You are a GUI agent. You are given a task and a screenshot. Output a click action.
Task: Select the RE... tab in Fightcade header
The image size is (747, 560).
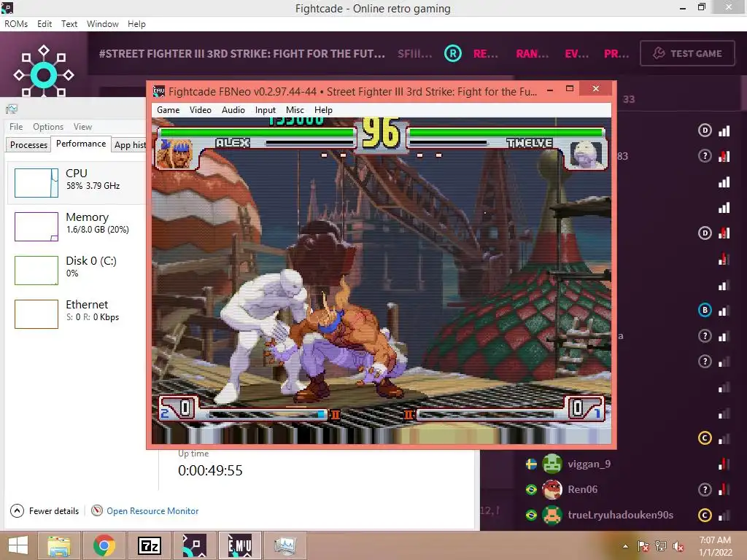(x=485, y=54)
